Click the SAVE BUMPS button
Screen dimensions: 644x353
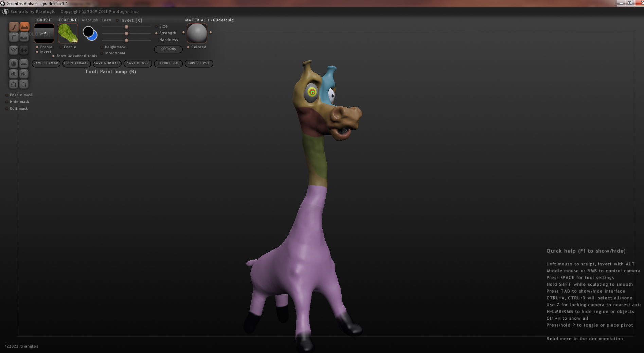(x=138, y=64)
